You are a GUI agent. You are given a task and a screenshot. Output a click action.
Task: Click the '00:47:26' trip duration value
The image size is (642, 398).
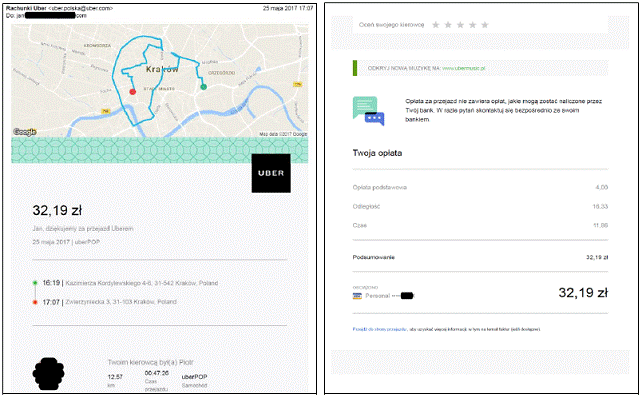pos(156,373)
